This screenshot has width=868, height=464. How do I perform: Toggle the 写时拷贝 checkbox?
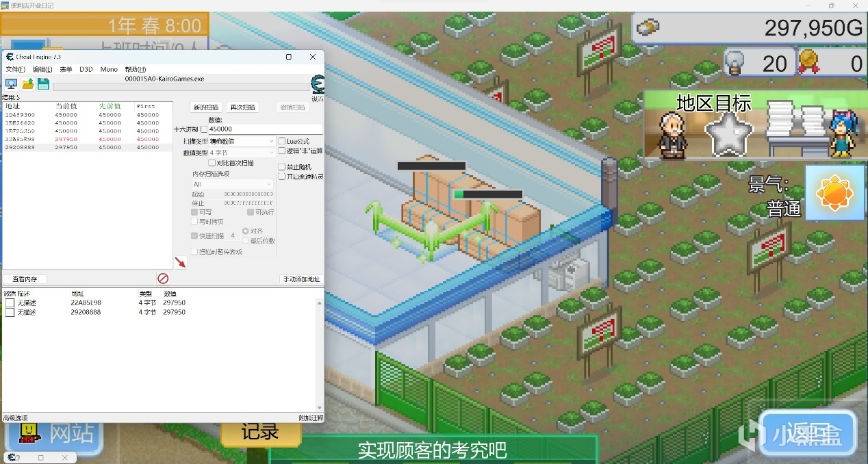tap(194, 222)
